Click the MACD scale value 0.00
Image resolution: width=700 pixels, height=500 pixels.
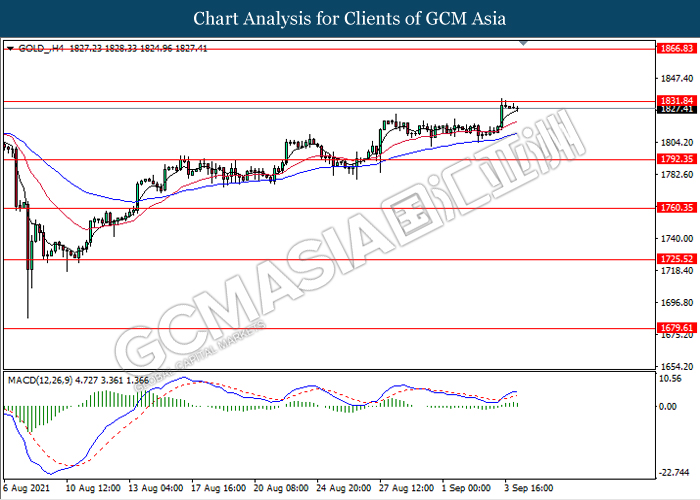pos(668,407)
